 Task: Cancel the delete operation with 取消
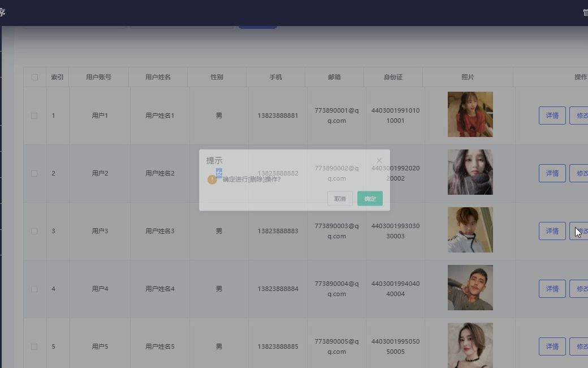pos(340,199)
